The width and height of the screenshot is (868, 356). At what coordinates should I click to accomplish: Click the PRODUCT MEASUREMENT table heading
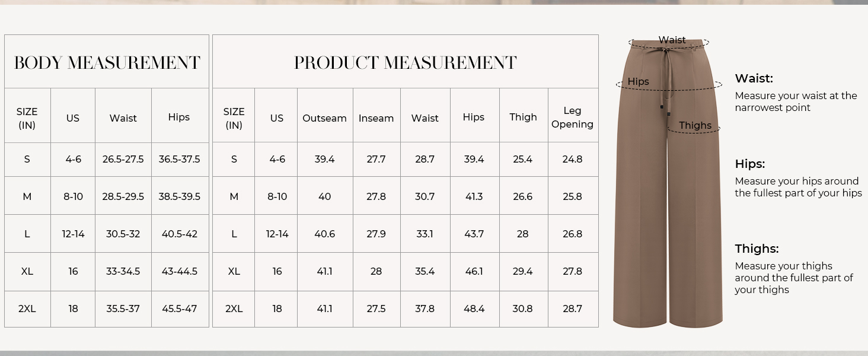point(406,63)
